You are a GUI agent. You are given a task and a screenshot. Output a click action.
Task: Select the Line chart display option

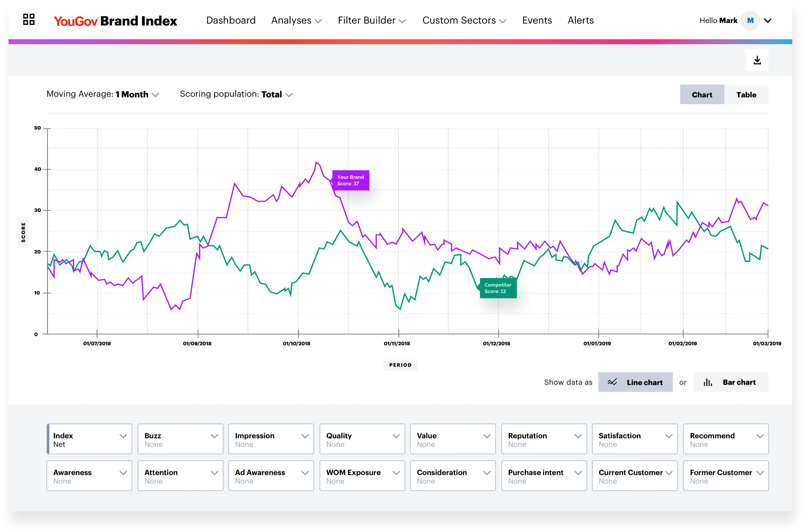coord(635,382)
